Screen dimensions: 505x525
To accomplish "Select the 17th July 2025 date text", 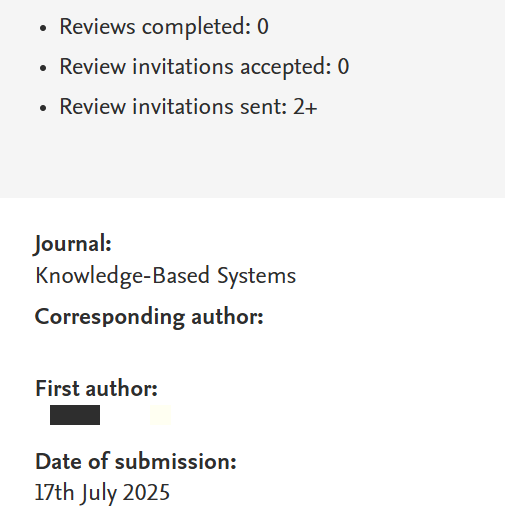I will (102, 493).
